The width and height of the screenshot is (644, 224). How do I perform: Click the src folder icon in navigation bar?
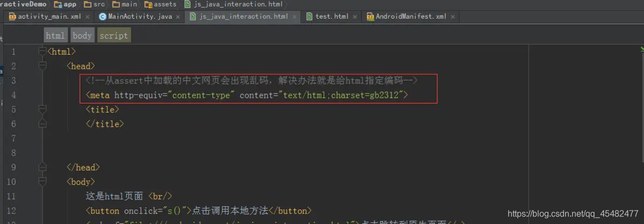click(87, 4)
